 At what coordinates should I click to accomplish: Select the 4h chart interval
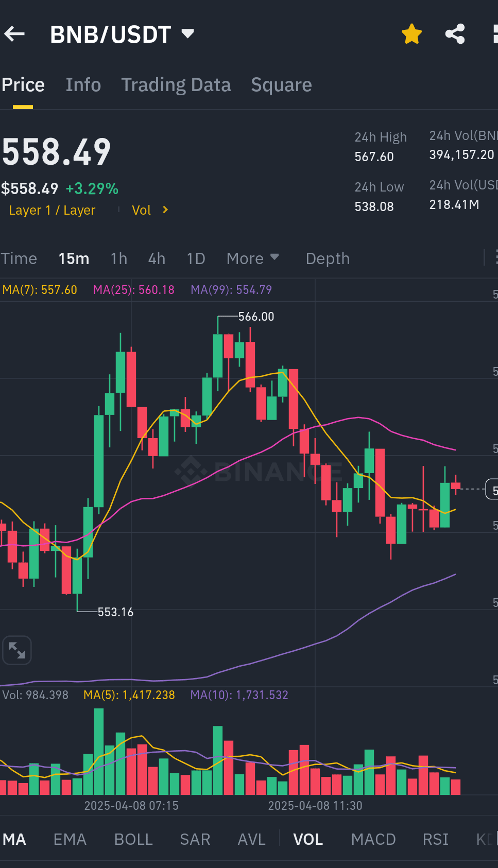[x=157, y=258]
